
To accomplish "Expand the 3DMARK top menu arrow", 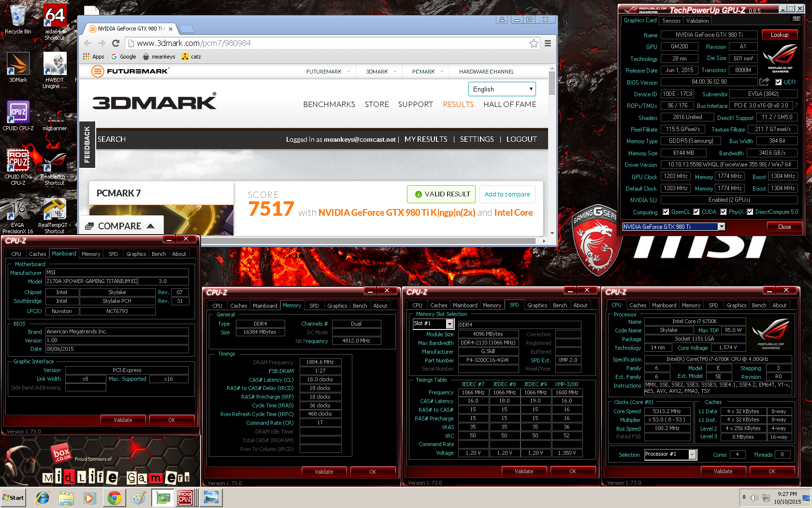I will (x=395, y=72).
